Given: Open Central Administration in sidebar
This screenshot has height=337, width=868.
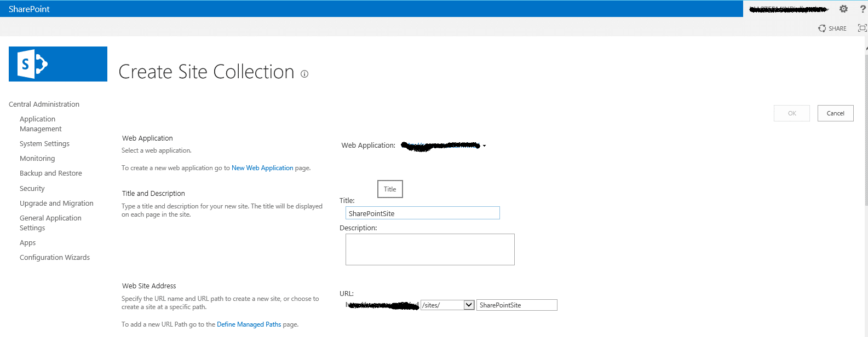Looking at the screenshot, I should pyautogui.click(x=44, y=104).
